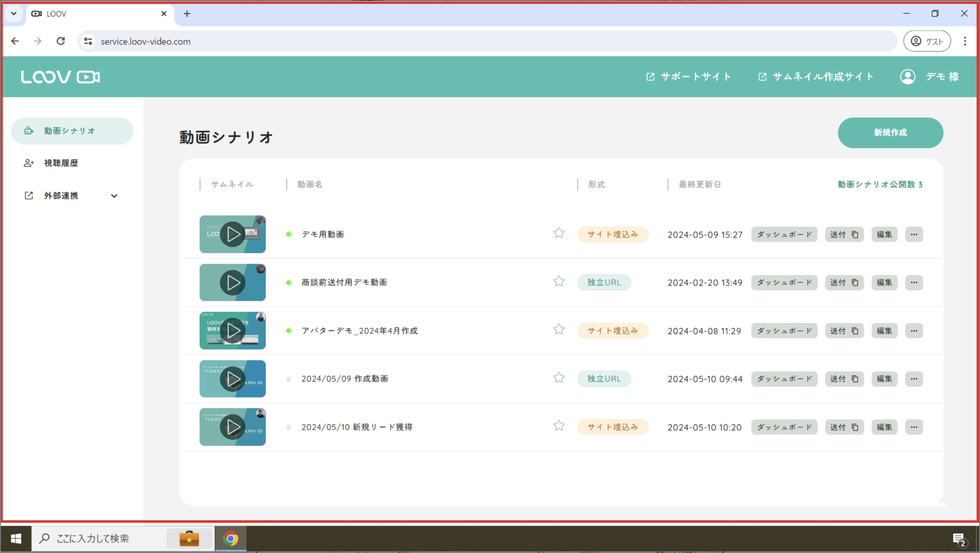Image resolution: width=980 pixels, height=553 pixels.
Task: Open the tab search dropdown arrow
Action: click(14, 14)
